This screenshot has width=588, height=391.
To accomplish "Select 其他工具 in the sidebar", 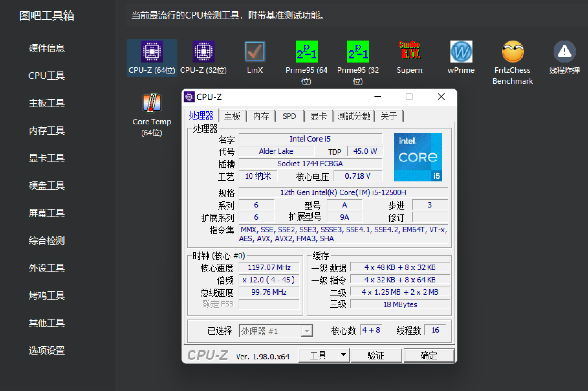I will pyautogui.click(x=47, y=323).
